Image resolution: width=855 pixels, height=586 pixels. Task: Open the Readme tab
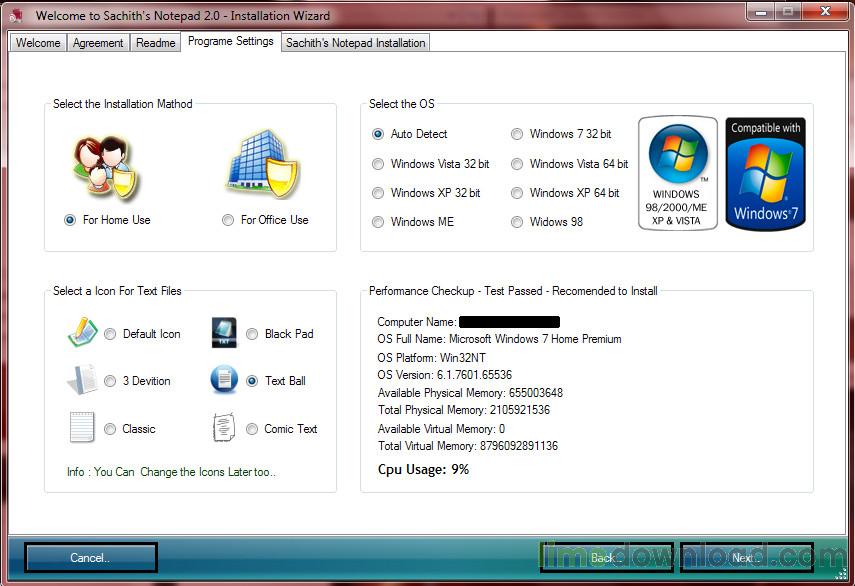pos(155,43)
